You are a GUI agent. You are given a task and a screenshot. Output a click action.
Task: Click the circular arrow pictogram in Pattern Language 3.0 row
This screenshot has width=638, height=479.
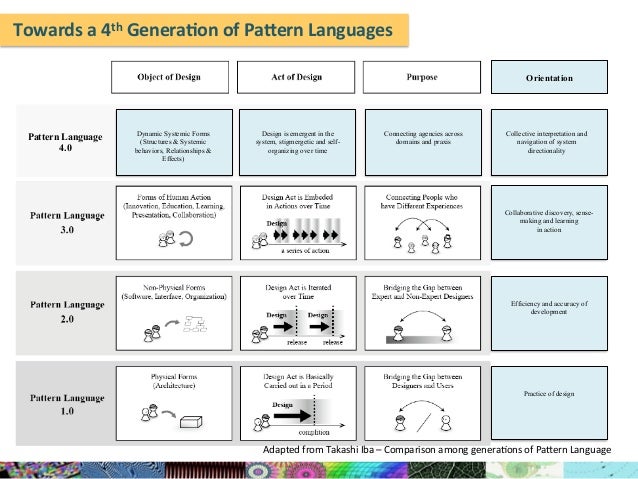186,239
